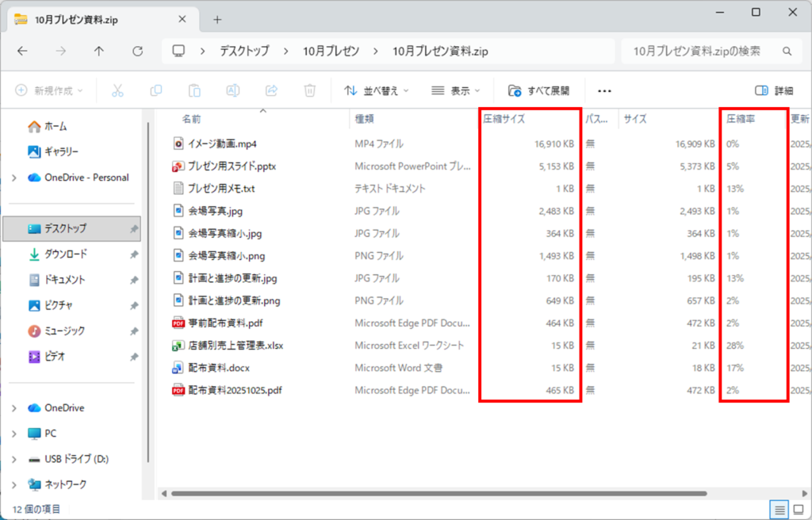The width and height of the screenshot is (812, 520).
Task: Select イメージ動画.mp4 file icon
Action: 178,143
